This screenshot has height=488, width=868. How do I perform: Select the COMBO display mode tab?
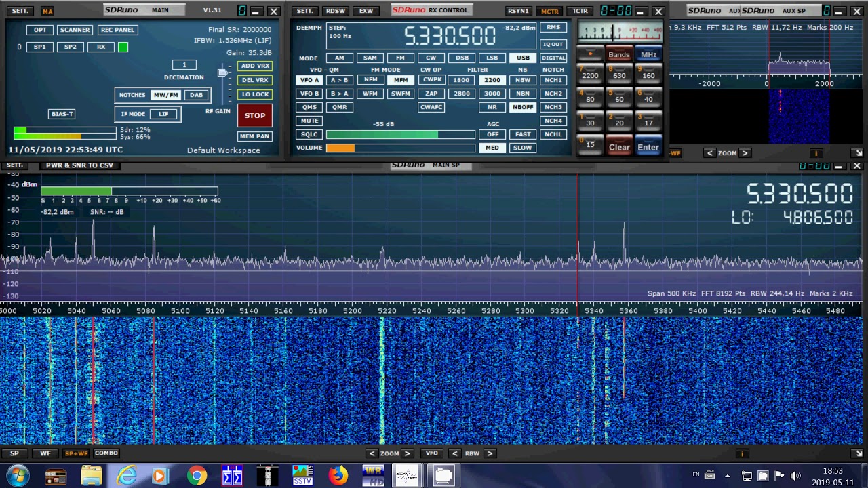pos(106,453)
